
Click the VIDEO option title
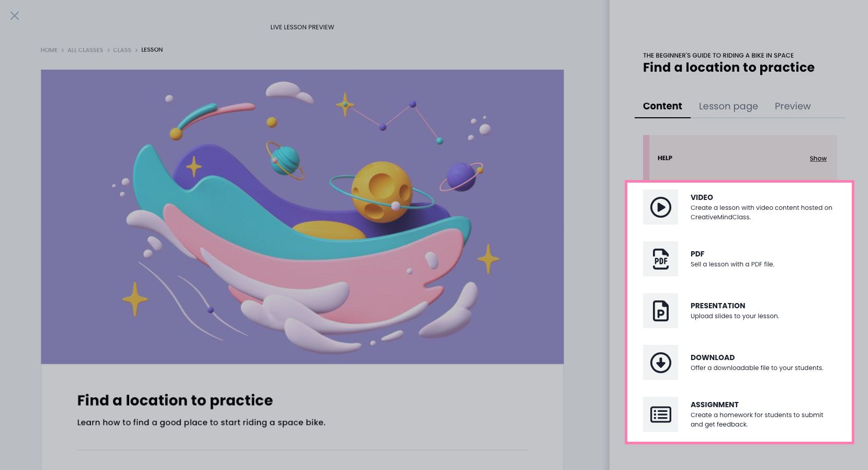coord(702,197)
